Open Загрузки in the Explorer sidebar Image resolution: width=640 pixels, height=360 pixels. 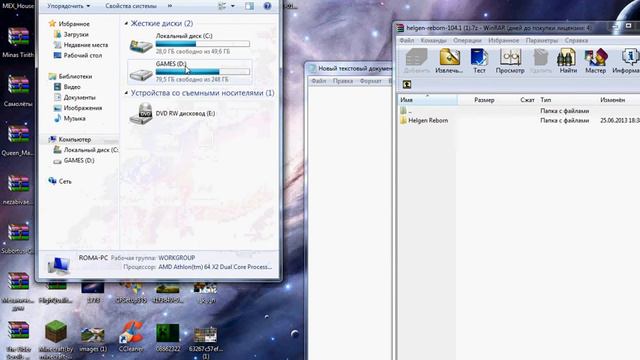point(76,35)
